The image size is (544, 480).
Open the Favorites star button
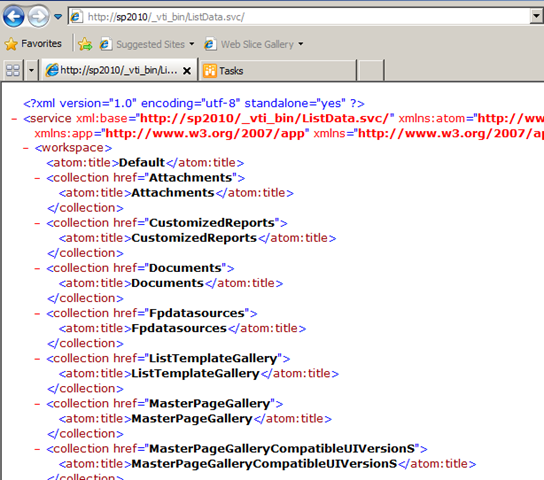coord(33,44)
